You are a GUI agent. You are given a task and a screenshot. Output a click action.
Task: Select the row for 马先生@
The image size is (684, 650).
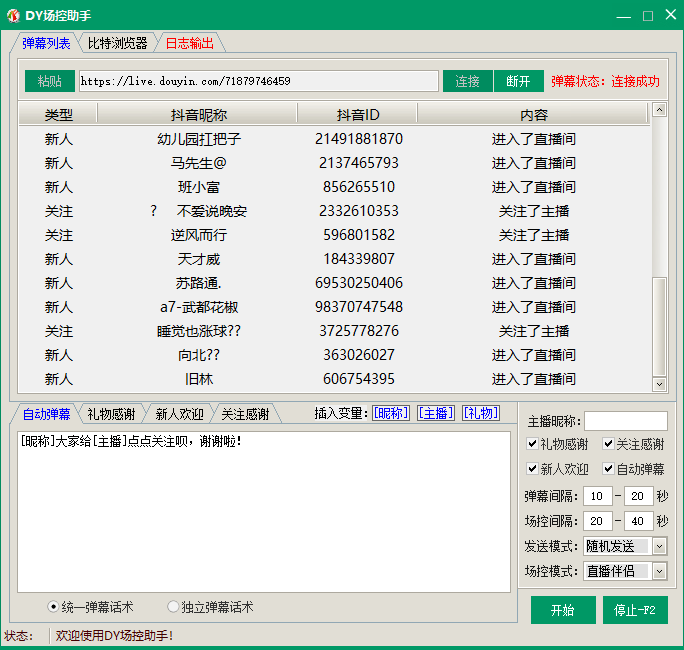tap(335, 163)
